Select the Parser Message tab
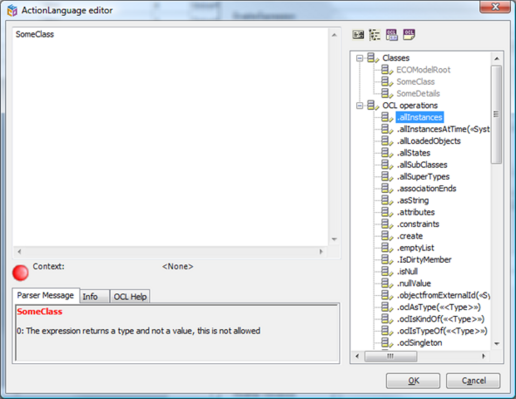 point(46,295)
